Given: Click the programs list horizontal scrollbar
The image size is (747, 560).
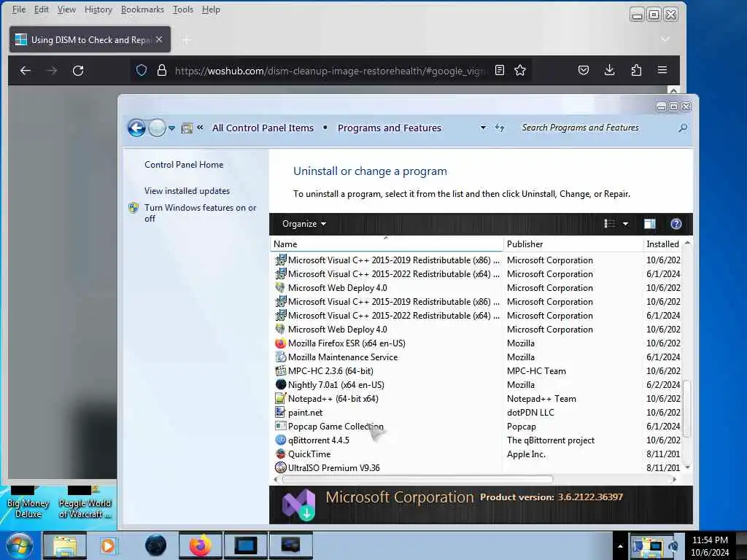Looking at the screenshot, I should pyautogui.click(x=417, y=479).
